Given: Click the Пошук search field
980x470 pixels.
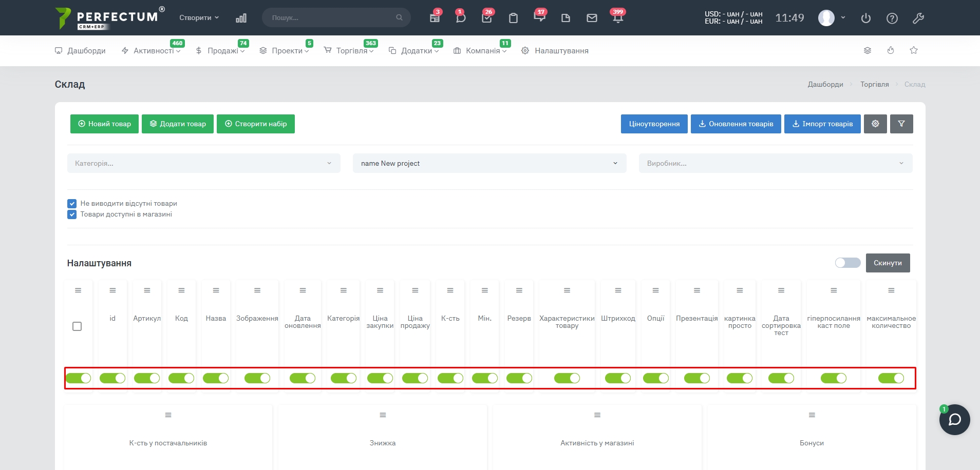Looking at the screenshot, I should pyautogui.click(x=332, y=17).
